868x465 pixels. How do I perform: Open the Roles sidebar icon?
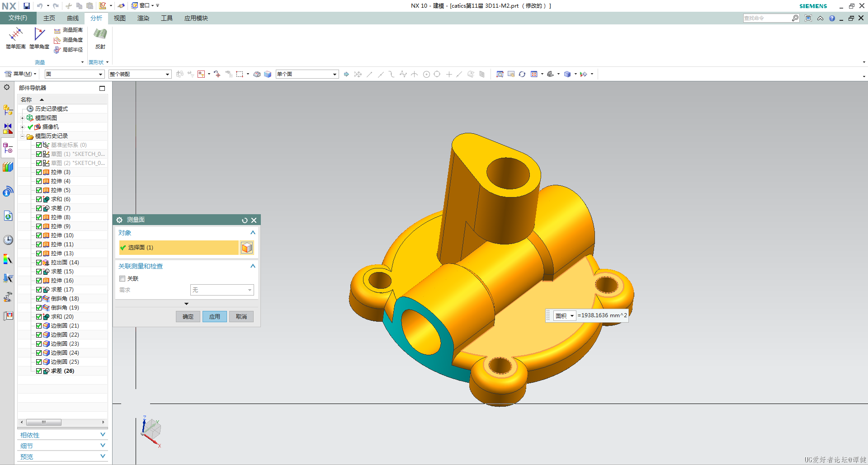(8, 316)
